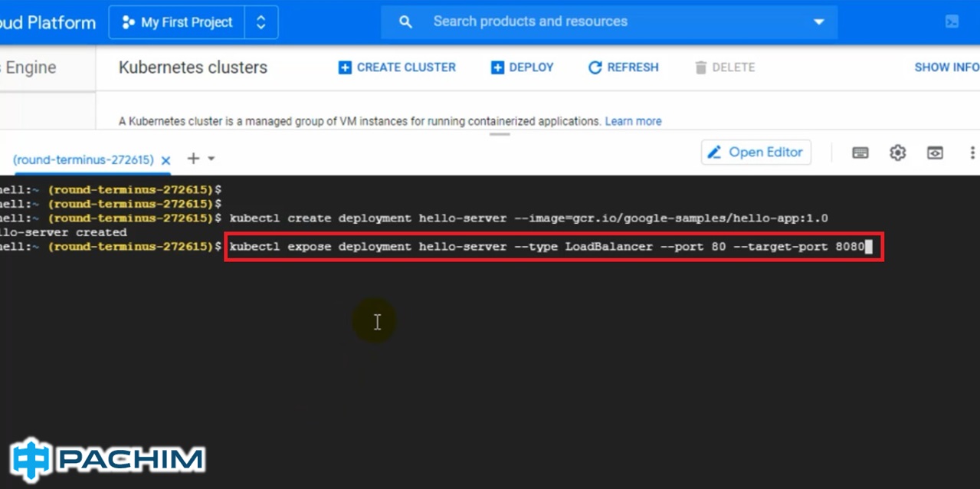Open the My First Project selector

click(x=177, y=22)
